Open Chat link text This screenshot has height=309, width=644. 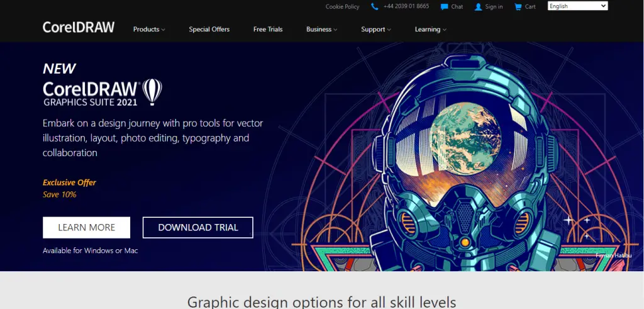point(457,6)
